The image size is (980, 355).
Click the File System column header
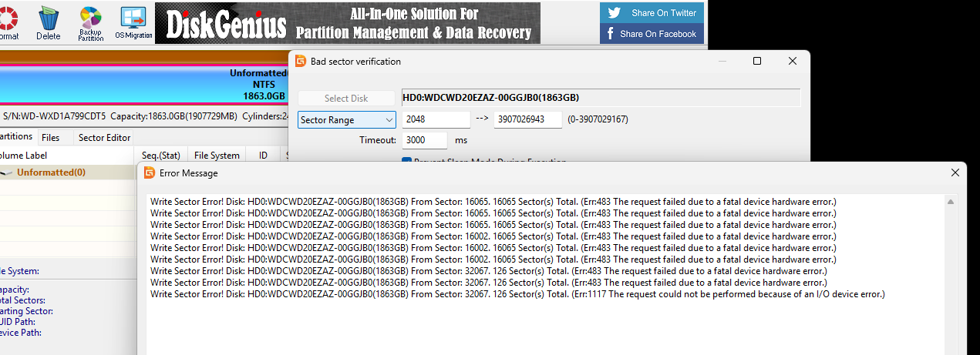click(217, 156)
